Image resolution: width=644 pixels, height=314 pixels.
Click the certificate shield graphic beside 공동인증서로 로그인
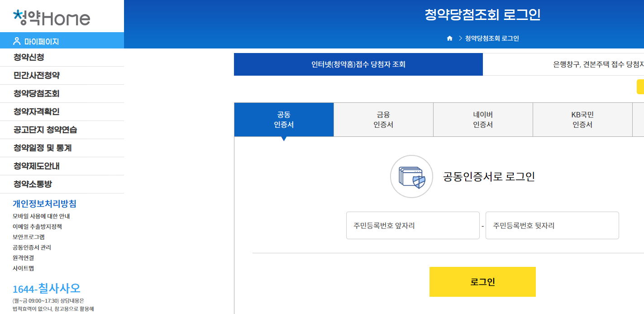pos(411,177)
